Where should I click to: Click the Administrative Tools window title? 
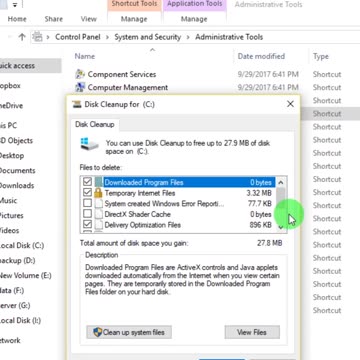click(268, 5)
